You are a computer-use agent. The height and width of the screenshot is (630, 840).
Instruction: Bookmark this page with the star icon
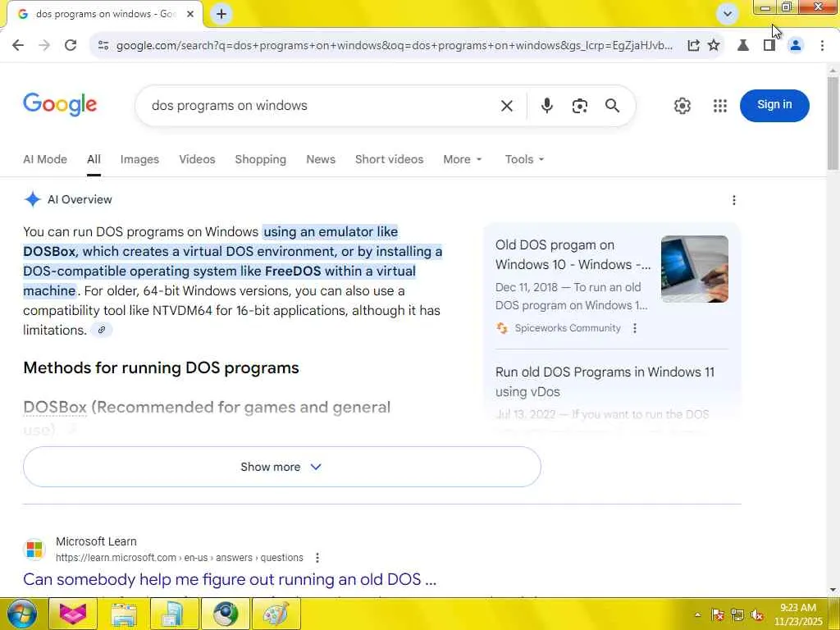tap(714, 46)
